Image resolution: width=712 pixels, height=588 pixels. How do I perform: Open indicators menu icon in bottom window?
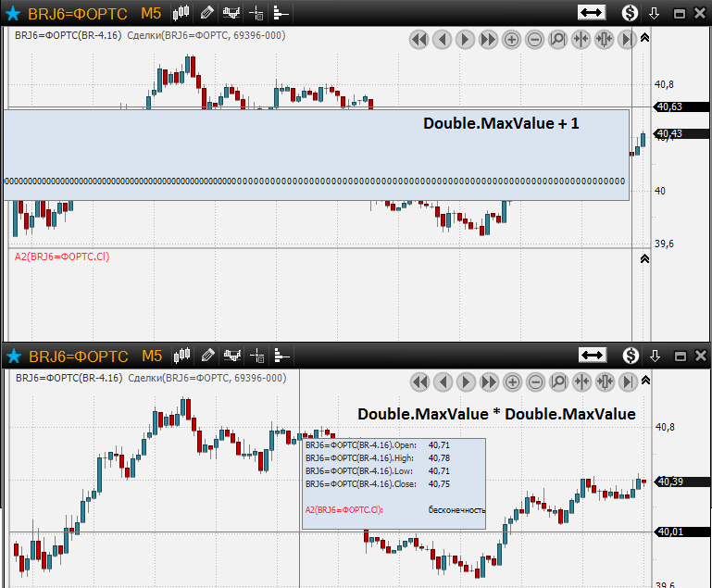pos(231,356)
